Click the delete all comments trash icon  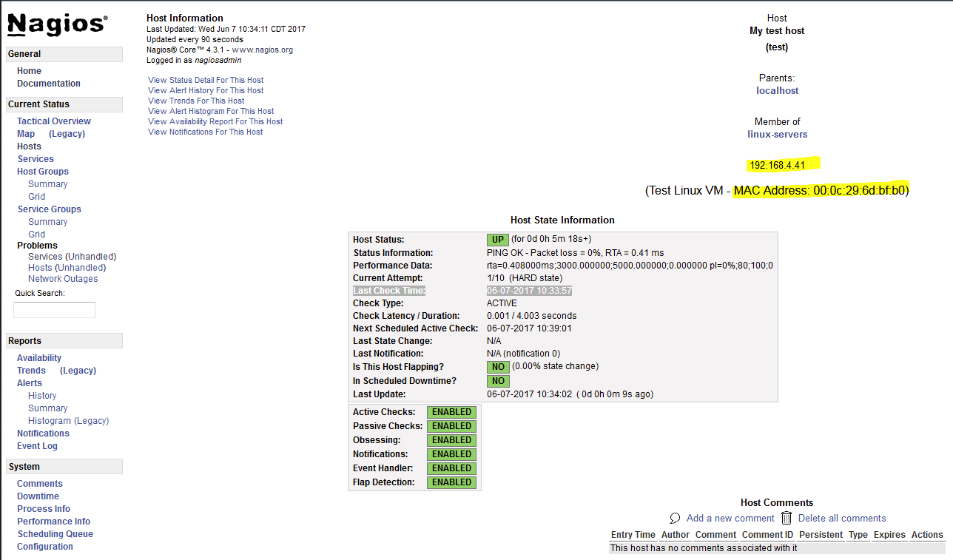coord(787,518)
